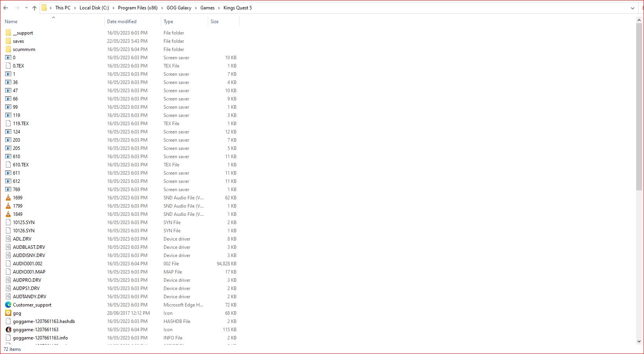Select screen saver file 36 icon
Screen dimensions: 644x354
coord(8,82)
